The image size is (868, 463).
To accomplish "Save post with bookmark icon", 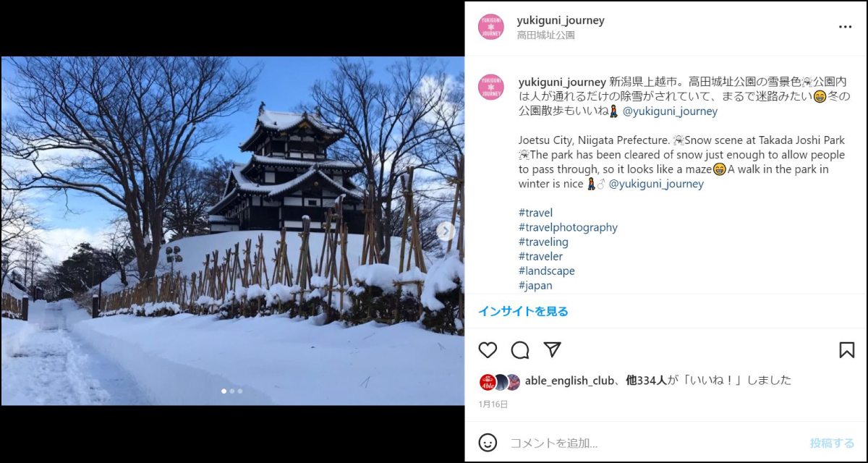I will tap(847, 350).
